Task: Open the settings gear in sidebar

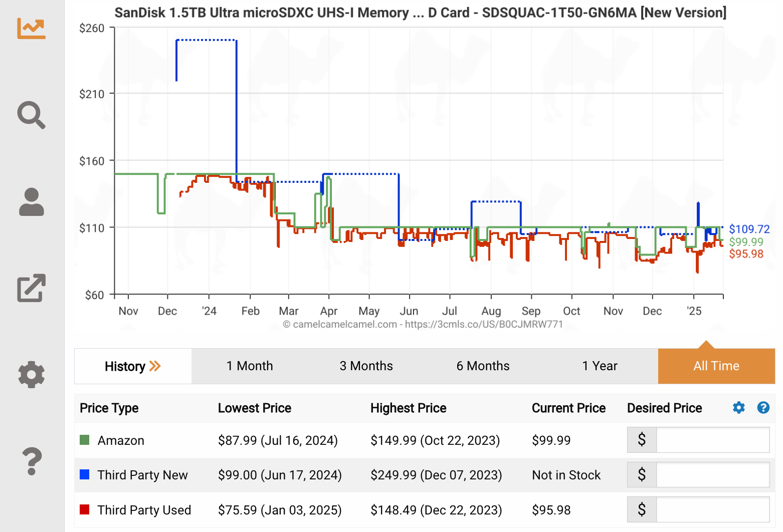Action: pyautogui.click(x=31, y=375)
